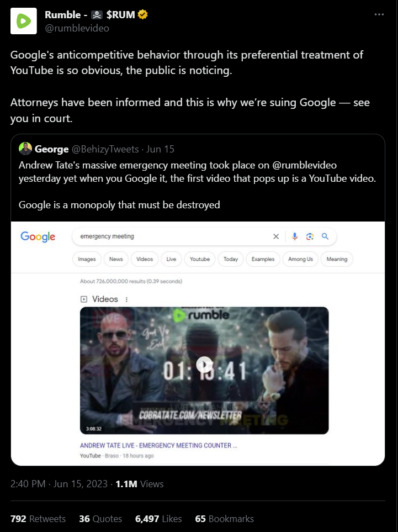The width and height of the screenshot is (398, 532).
Task: Click the search magnifying glass icon
Action: coord(325,236)
